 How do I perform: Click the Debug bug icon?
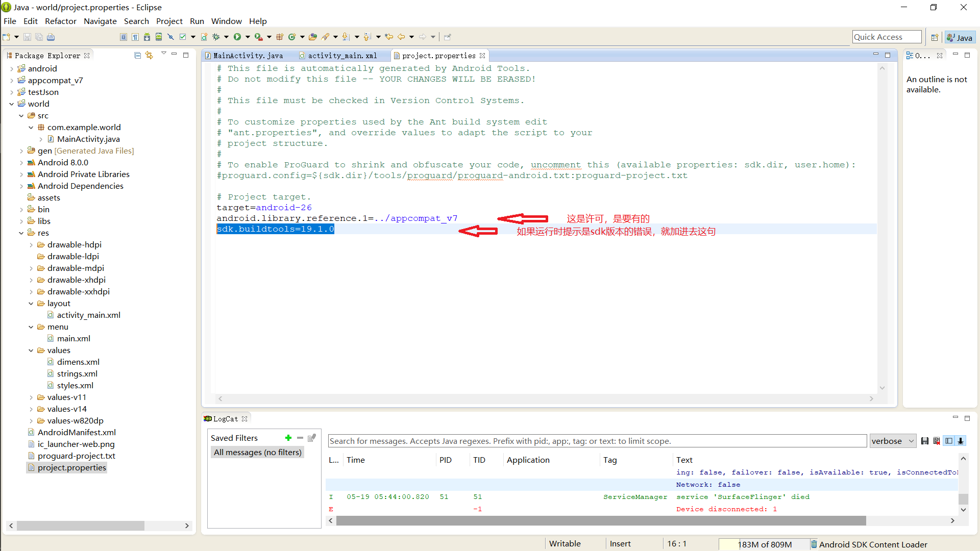[x=216, y=37]
